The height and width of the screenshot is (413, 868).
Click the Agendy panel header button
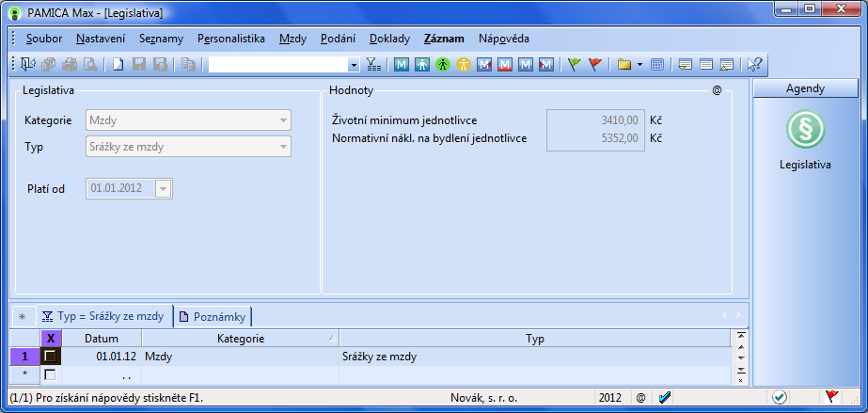(x=804, y=88)
